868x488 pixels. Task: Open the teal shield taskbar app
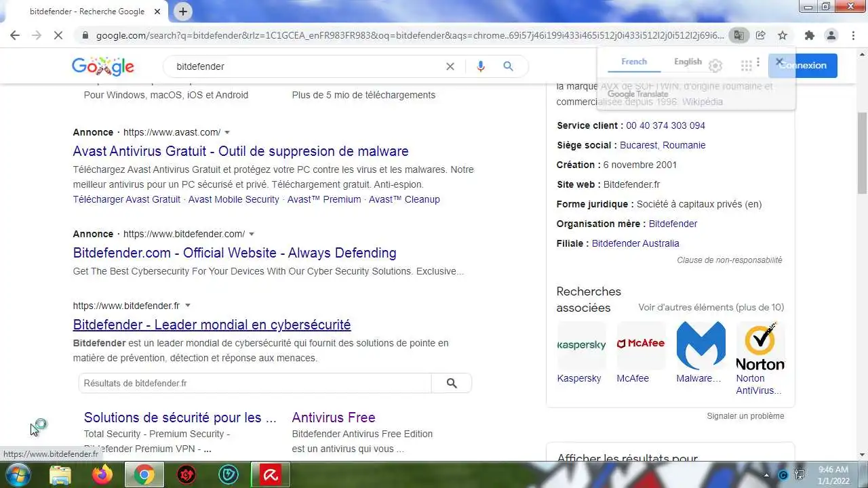pyautogui.click(x=229, y=475)
